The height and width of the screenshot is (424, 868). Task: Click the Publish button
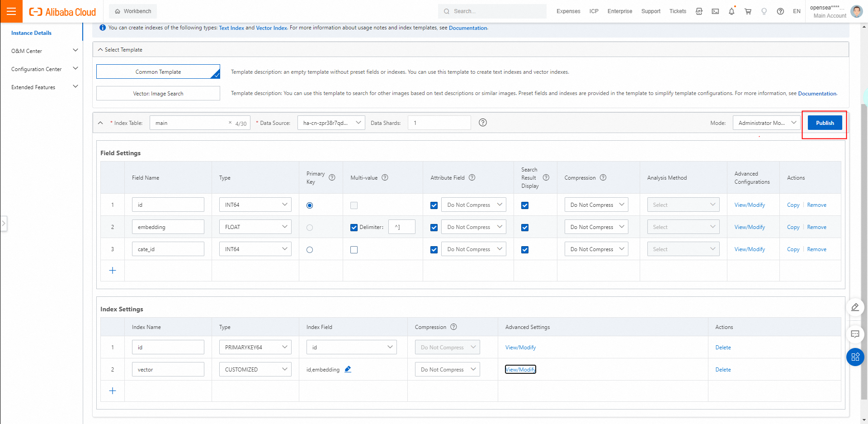coord(825,123)
